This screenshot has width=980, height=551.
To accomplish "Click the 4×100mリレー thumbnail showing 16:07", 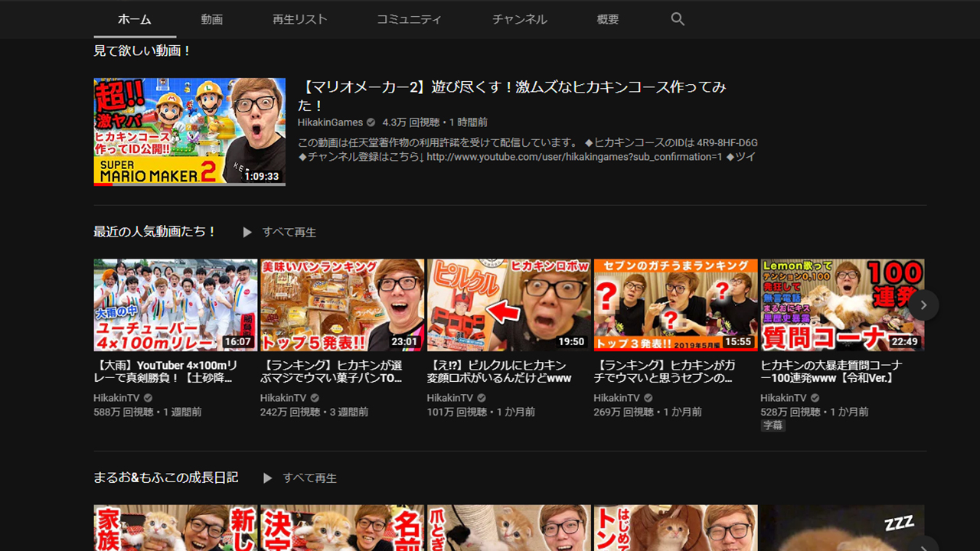I will click(x=175, y=305).
